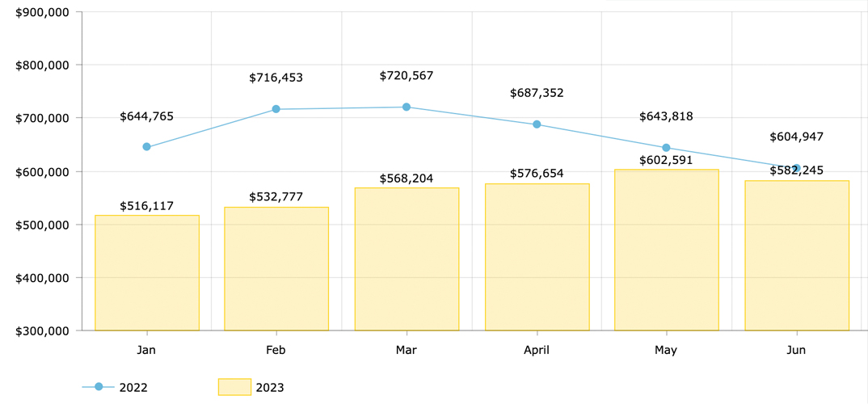This screenshot has height=404, width=868.
Task: Select the February 2022 line data point
Action: (276, 109)
